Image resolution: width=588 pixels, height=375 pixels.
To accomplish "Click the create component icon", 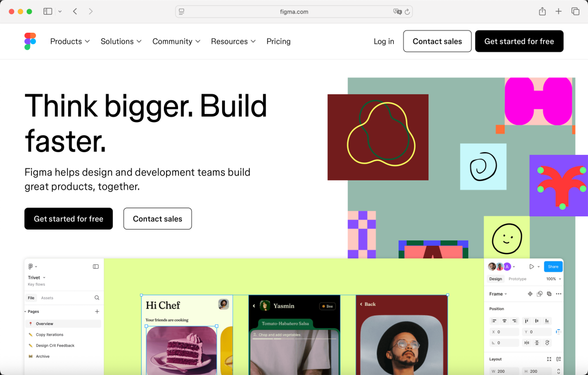I will [x=530, y=294].
